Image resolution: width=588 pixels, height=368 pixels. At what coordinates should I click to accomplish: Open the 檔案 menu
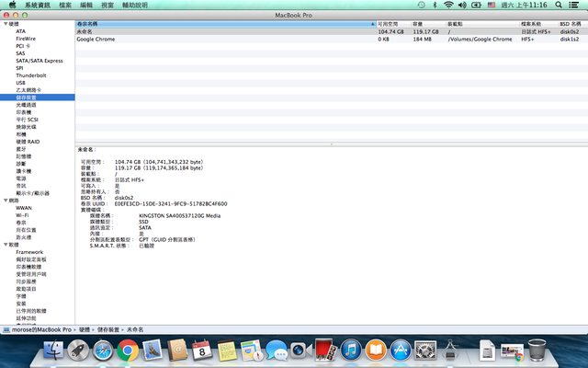(65, 6)
